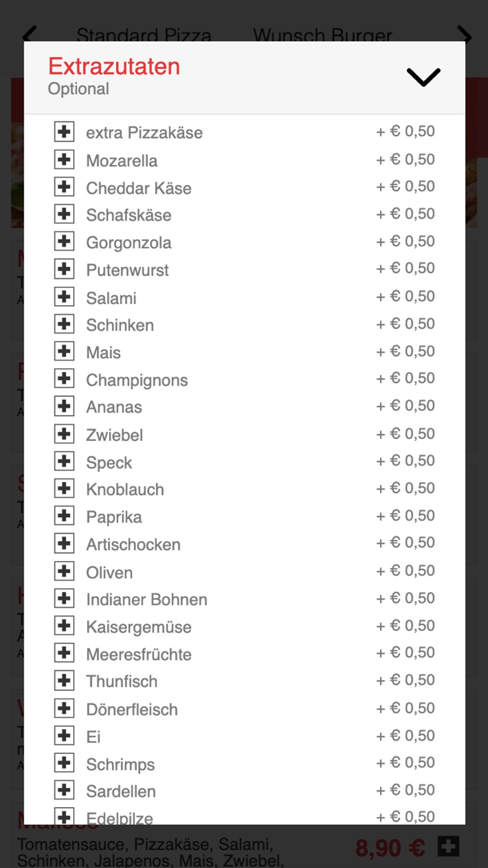Open the Wunsch Burger tab
Screen dimensions: 488x868
pyautogui.click(x=323, y=34)
